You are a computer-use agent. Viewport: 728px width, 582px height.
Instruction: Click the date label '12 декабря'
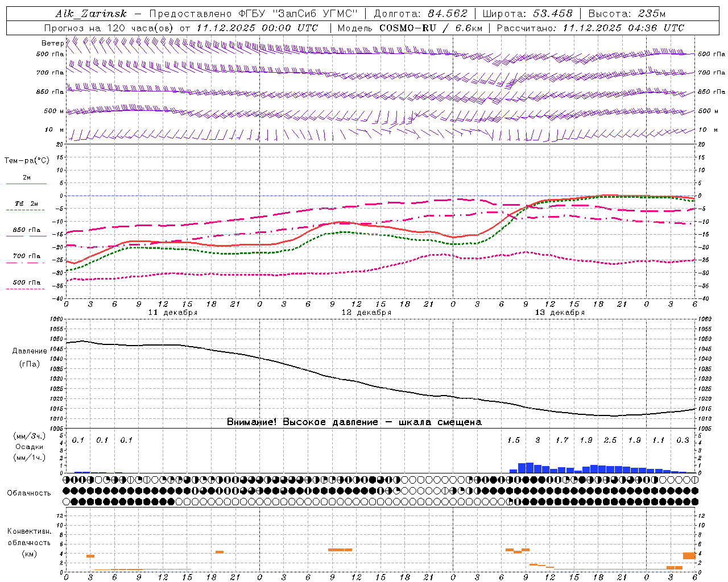[x=366, y=313]
